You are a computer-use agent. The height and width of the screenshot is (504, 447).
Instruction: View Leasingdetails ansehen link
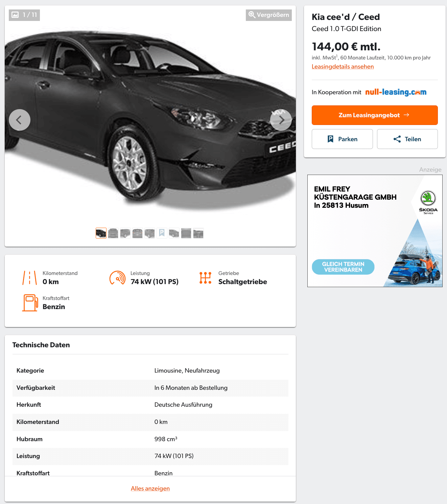[x=343, y=67]
